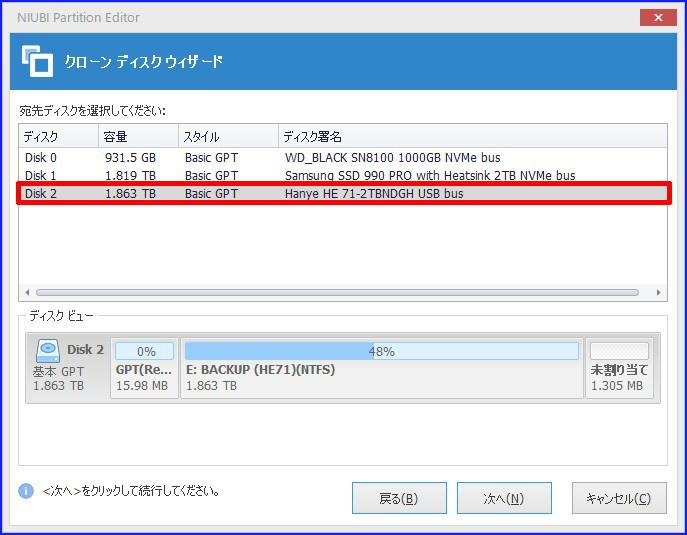Click the Disk 2 drive icon in disk view
687x535 pixels.
48,351
